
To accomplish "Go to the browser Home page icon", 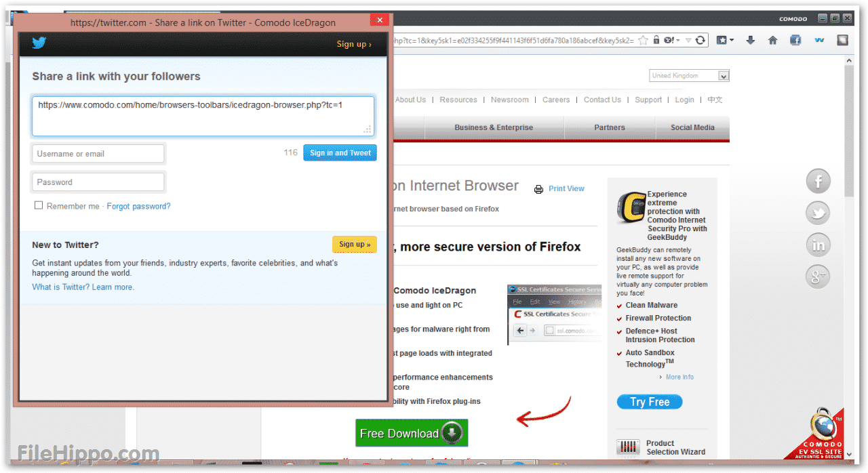I will pyautogui.click(x=772, y=41).
